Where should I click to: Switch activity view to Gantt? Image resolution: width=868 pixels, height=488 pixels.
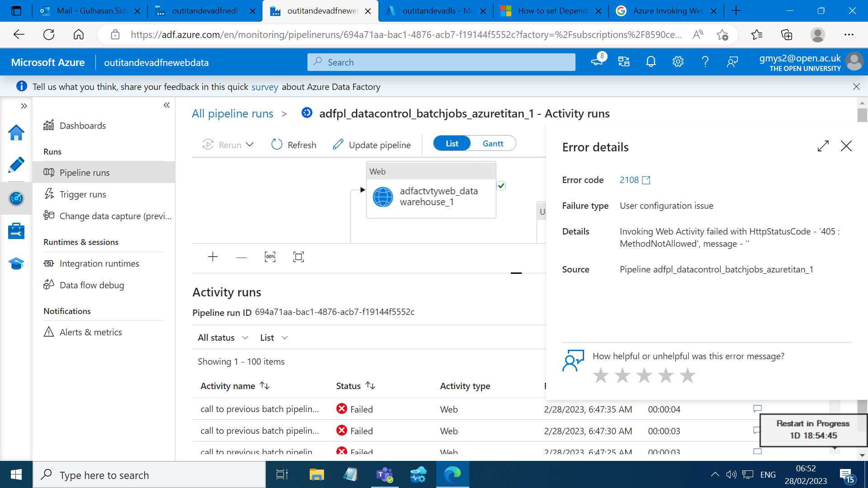[x=492, y=144]
